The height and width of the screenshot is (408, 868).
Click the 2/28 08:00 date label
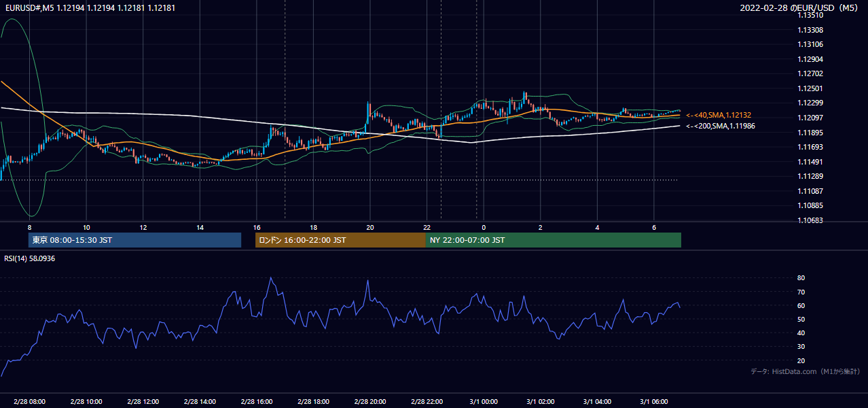click(x=29, y=402)
